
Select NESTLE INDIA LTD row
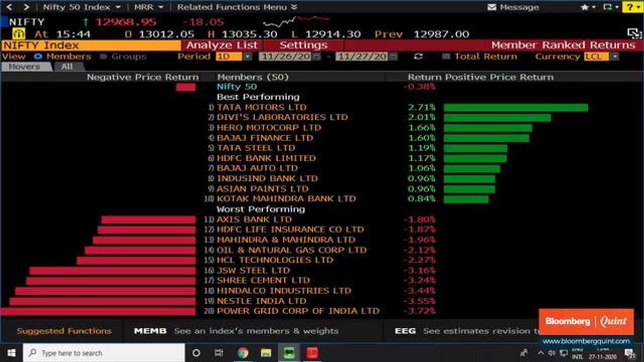261,301
